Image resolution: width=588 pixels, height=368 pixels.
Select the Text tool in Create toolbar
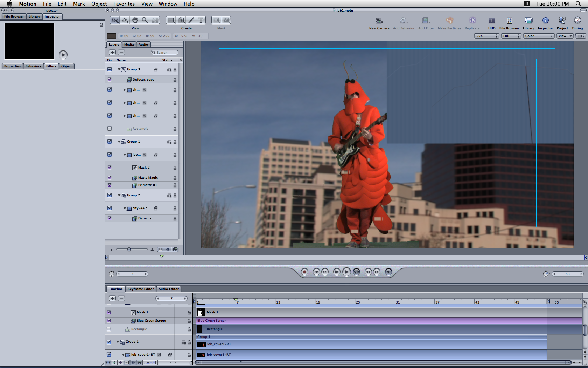pyautogui.click(x=201, y=20)
